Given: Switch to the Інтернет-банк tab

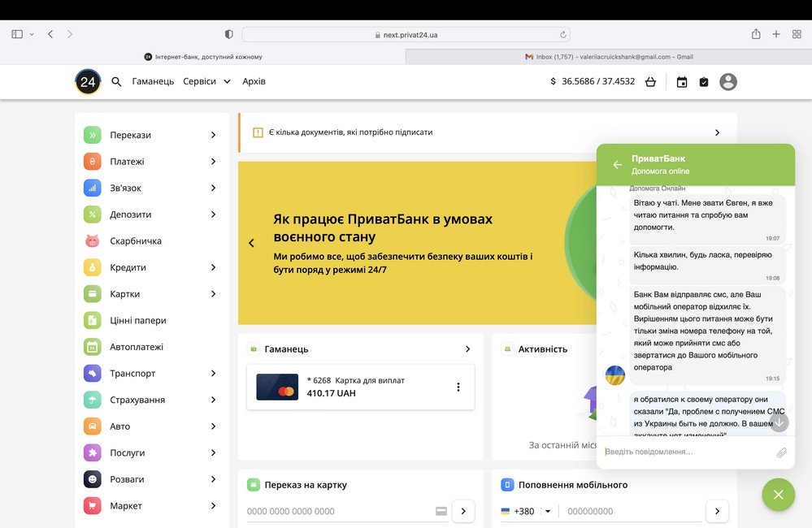Looking at the screenshot, I should [203, 57].
